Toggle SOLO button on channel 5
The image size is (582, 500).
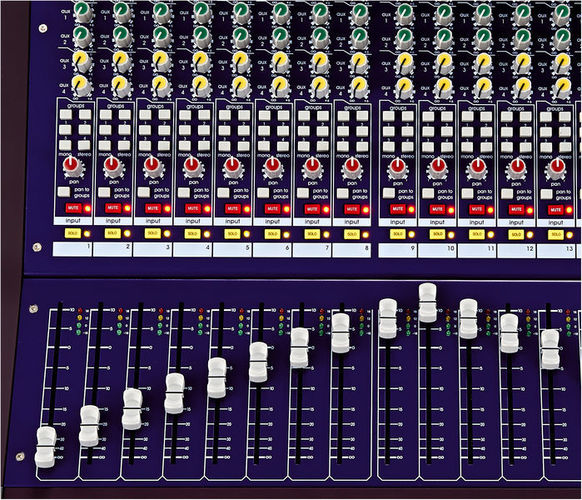(x=232, y=233)
